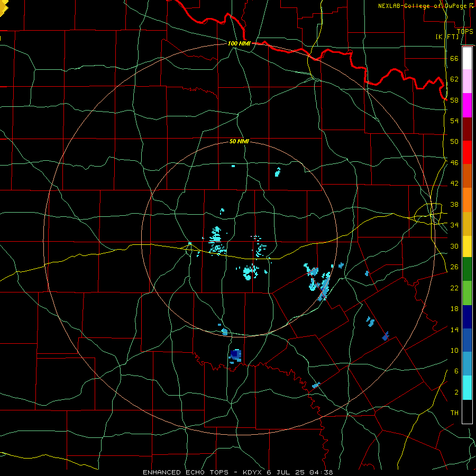Click the black TH threshold swatch

tap(467, 411)
